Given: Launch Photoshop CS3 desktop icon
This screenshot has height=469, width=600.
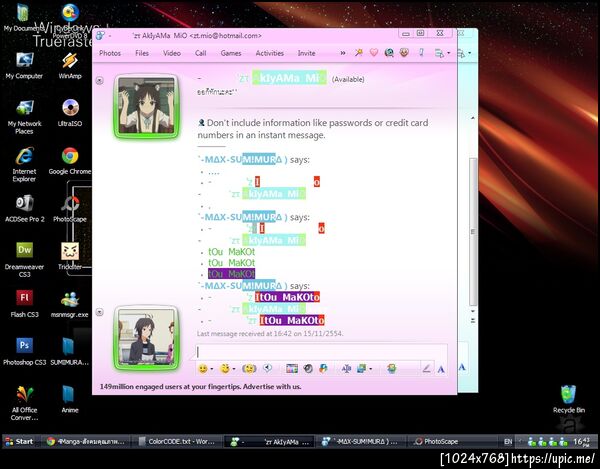Looking at the screenshot, I should point(24,352).
